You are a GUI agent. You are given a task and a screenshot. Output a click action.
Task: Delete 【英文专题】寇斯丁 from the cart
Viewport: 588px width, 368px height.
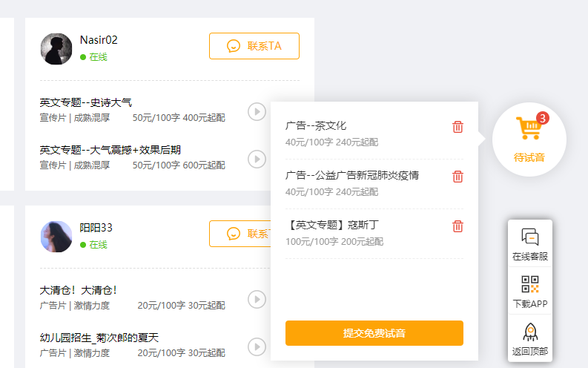[x=457, y=226]
